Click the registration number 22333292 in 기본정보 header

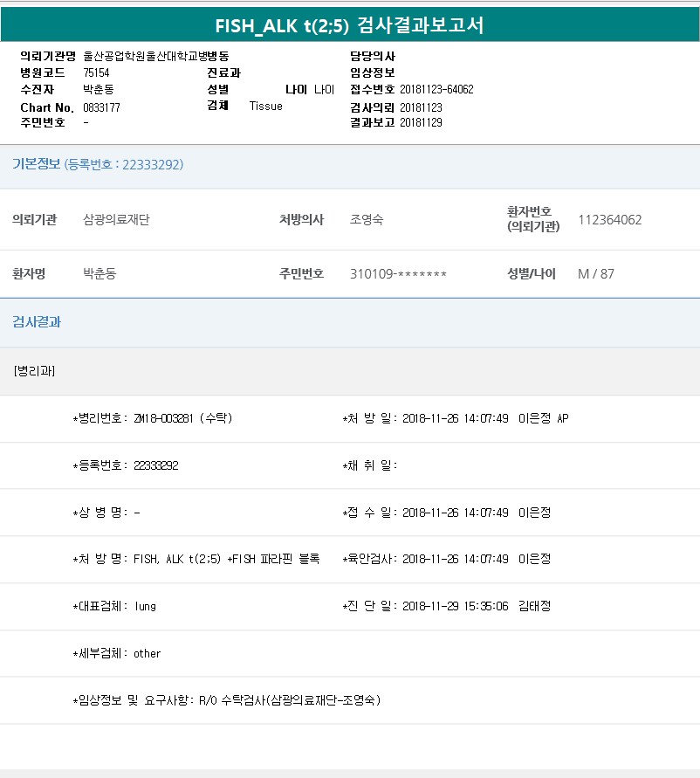[x=152, y=164]
